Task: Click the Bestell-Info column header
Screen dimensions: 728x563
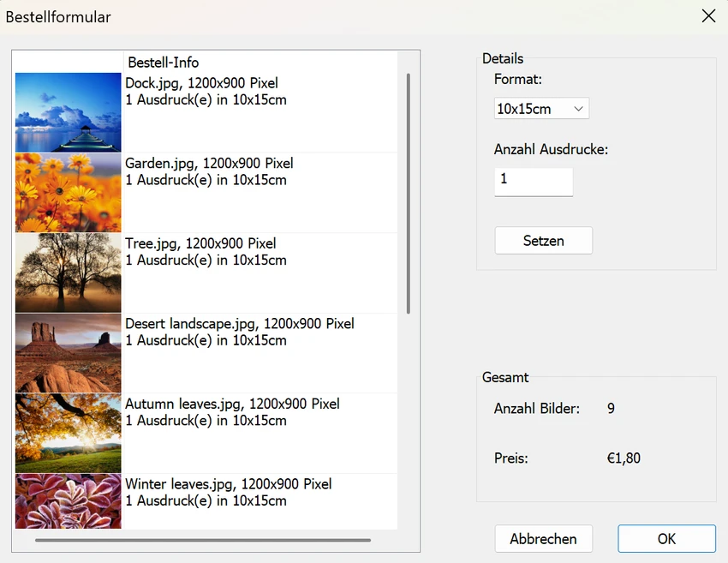Action: (x=164, y=63)
